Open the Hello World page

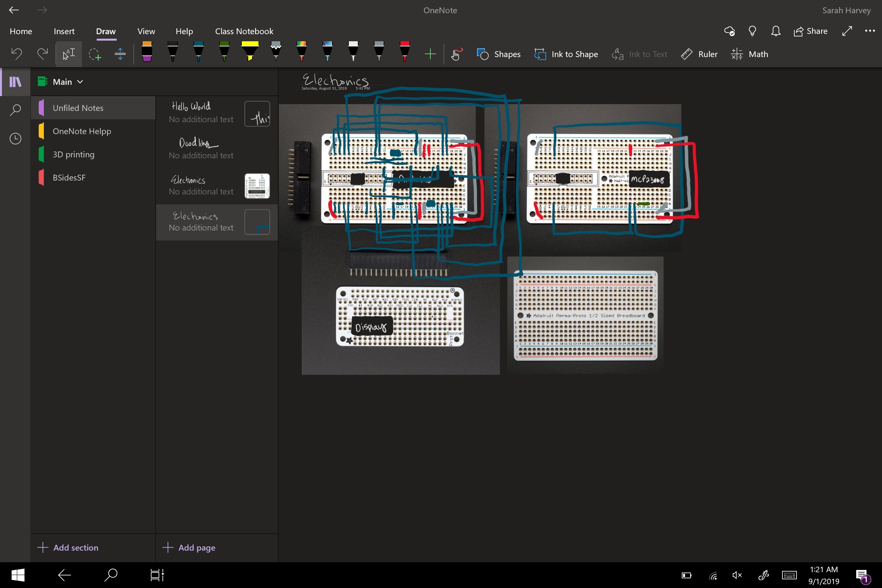217,113
